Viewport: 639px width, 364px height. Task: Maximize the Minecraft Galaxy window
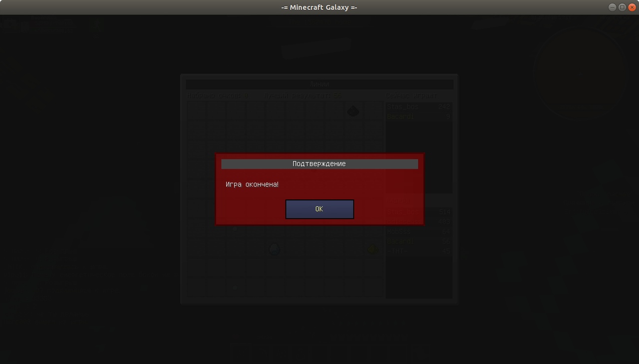[x=622, y=7]
